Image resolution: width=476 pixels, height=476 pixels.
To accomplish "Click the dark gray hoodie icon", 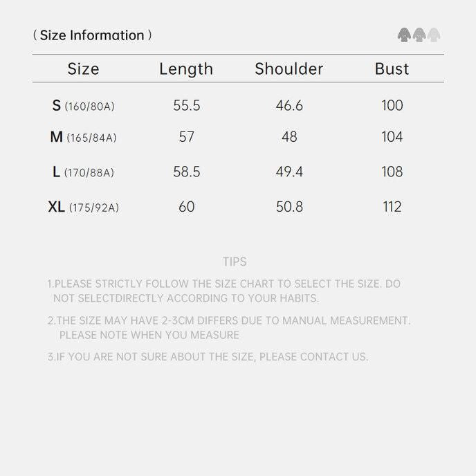I will (x=404, y=35).
